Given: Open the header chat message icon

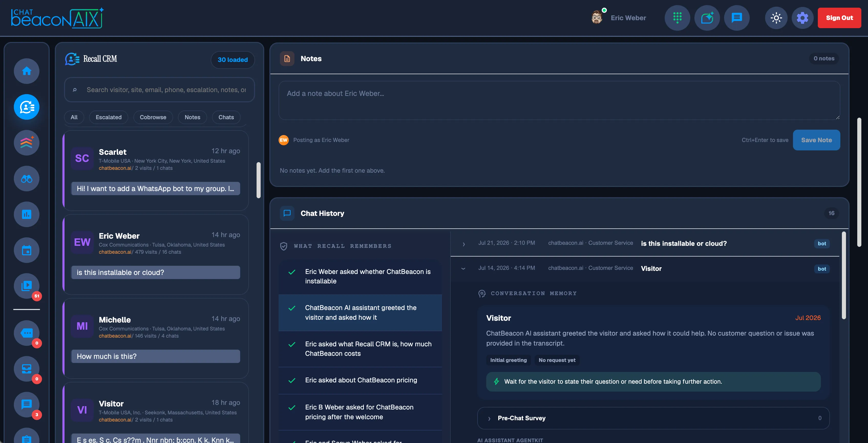Looking at the screenshot, I should 737,18.
